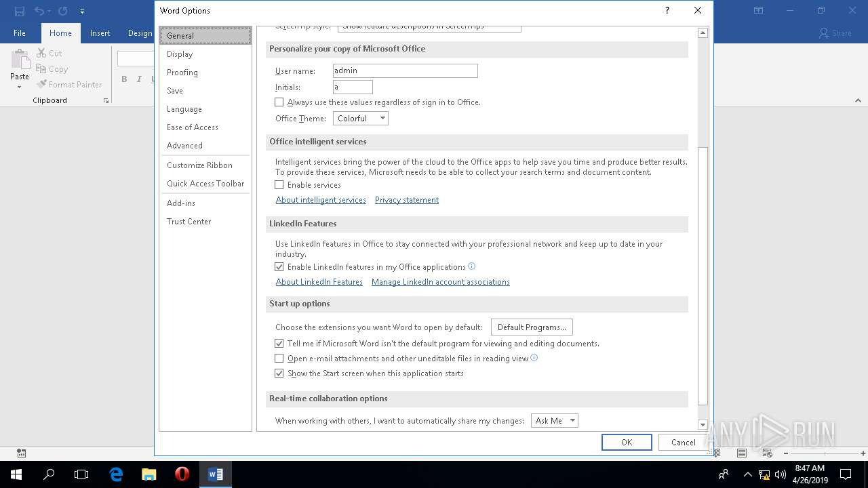Toggle Show the Start screen checkbox
The width and height of the screenshot is (868, 488).
pos(279,373)
